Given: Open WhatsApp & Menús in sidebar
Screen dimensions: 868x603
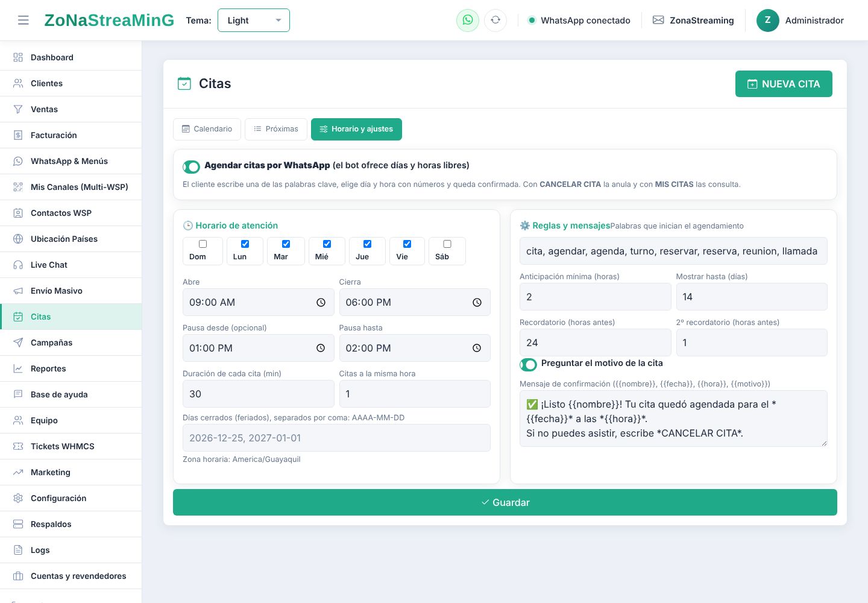Looking at the screenshot, I should tap(71, 161).
